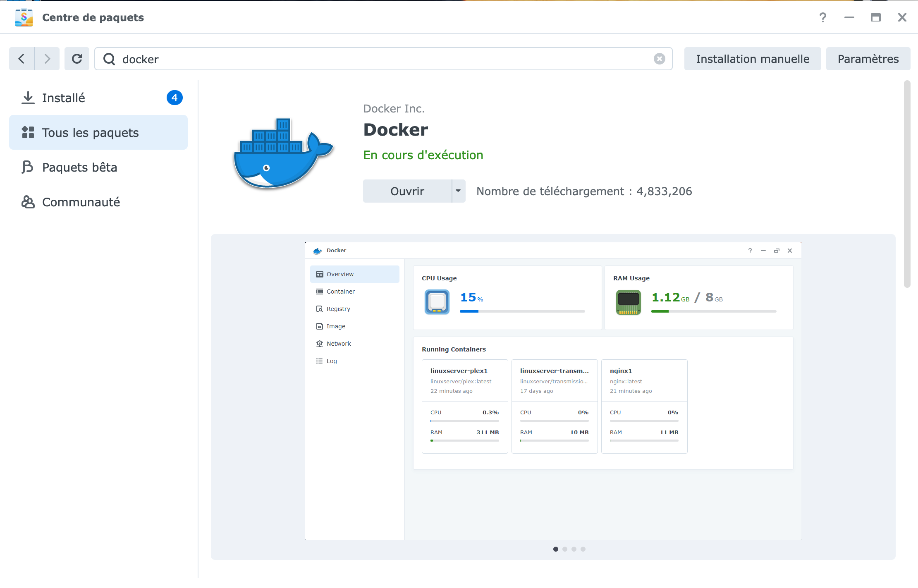Minimize the Centre de paquets window
Screen dimensions: 918x588
tap(849, 17)
